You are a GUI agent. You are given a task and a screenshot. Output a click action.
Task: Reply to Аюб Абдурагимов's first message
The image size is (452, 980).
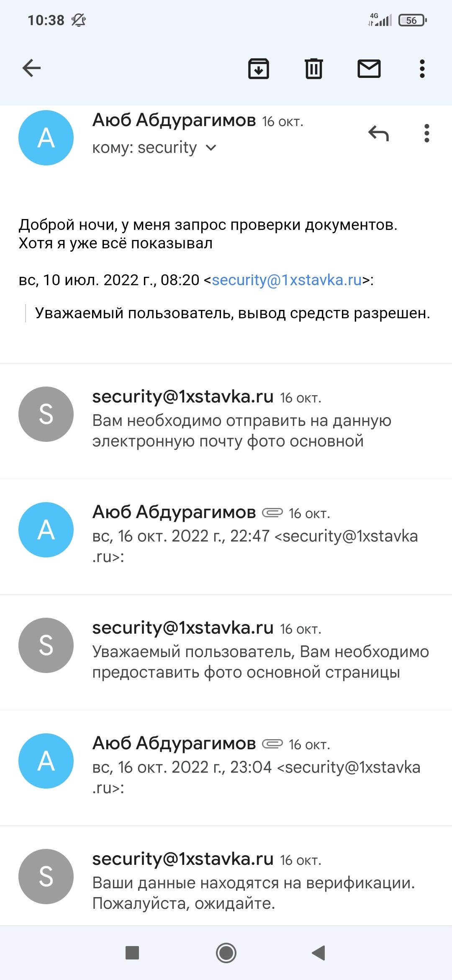[x=379, y=134]
